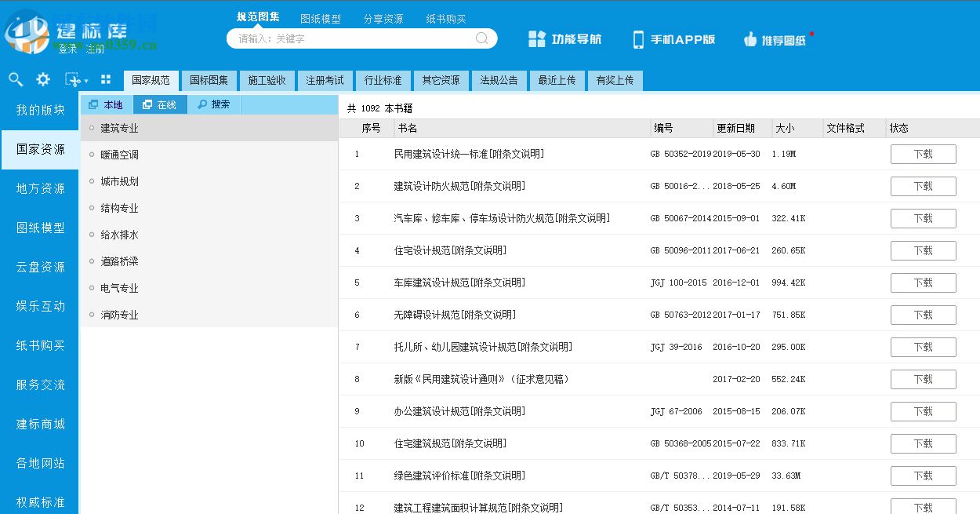The height and width of the screenshot is (514, 980).
Task: Click the 推荐图纸 thumbs-up icon
Action: [x=750, y=39]
